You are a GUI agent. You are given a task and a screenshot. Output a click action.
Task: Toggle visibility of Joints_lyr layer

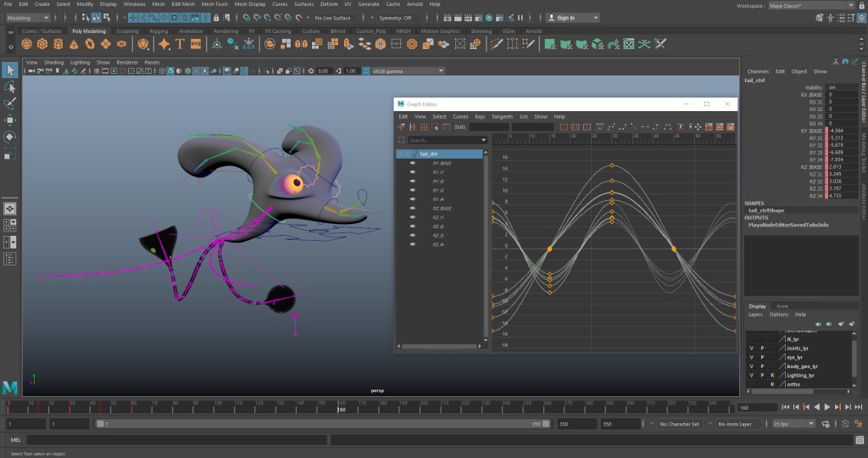[x=751, y=348]
